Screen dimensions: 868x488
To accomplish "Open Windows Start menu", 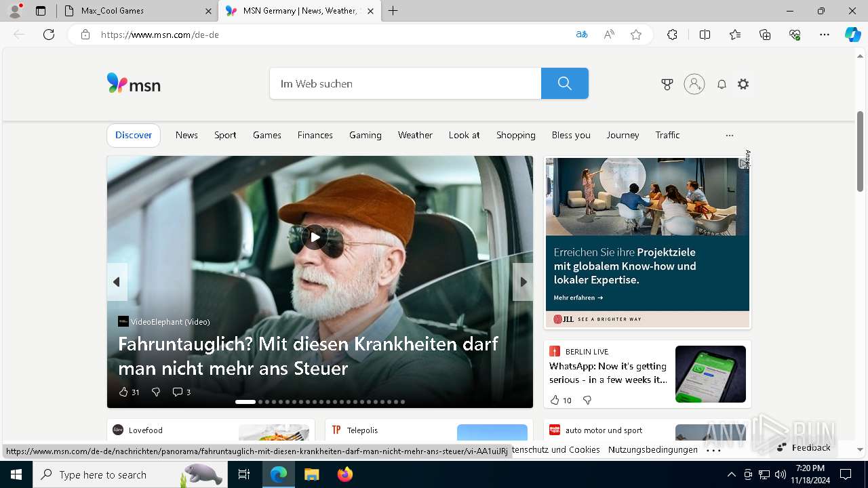I will (x=16, y=474).
